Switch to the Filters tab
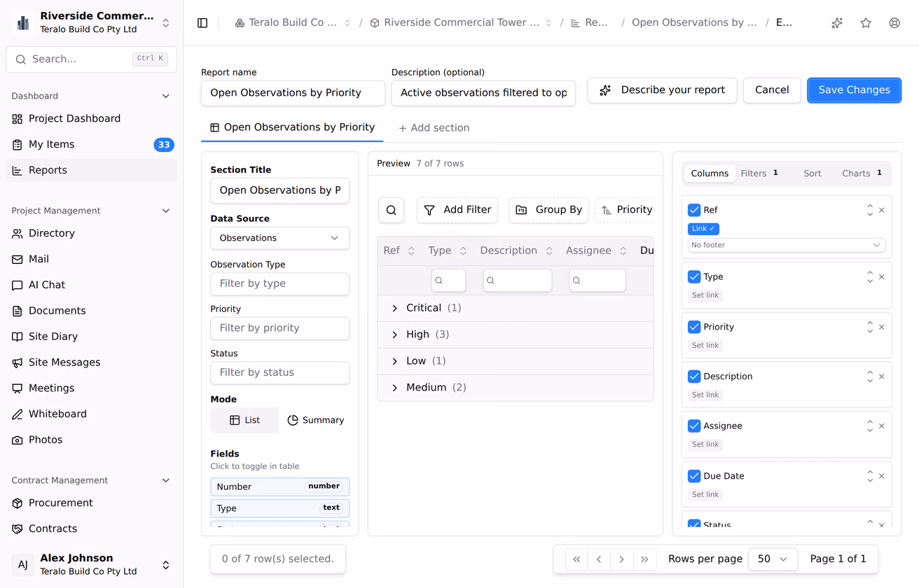Screen dimensions: 919x588 (759, 174)
